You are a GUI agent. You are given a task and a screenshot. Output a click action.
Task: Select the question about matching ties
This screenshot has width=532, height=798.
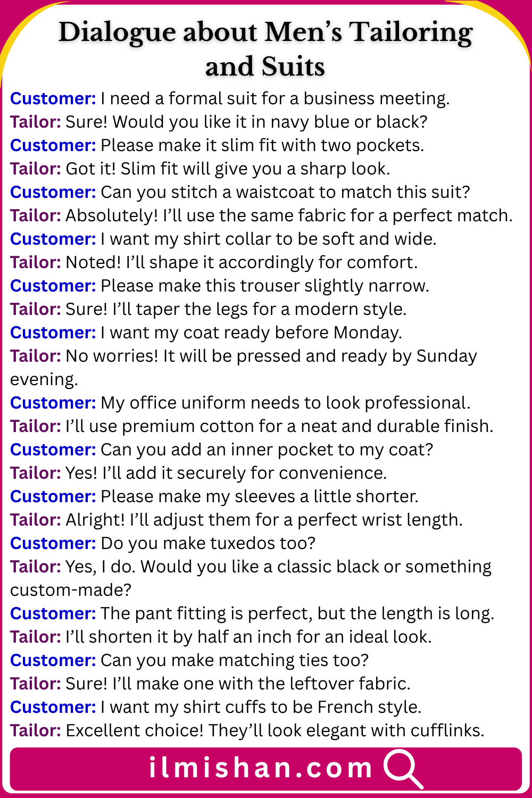pos(234,660)
